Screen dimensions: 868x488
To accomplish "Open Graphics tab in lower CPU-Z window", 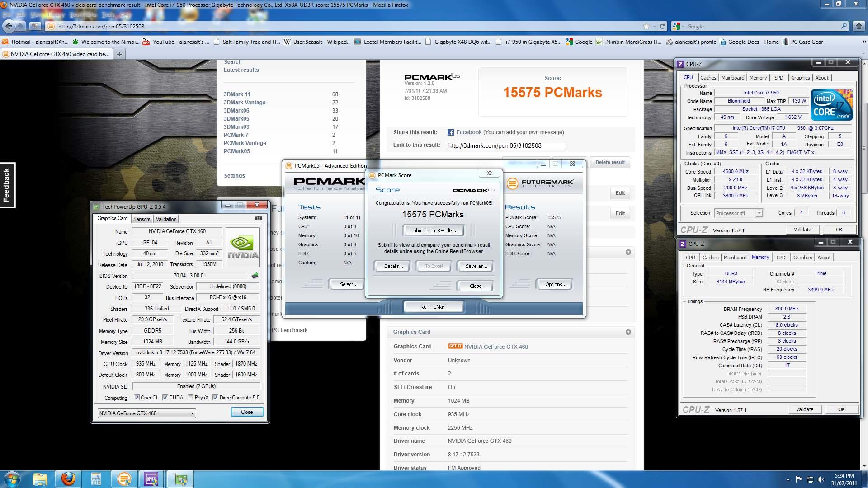I will click(802, 258).
